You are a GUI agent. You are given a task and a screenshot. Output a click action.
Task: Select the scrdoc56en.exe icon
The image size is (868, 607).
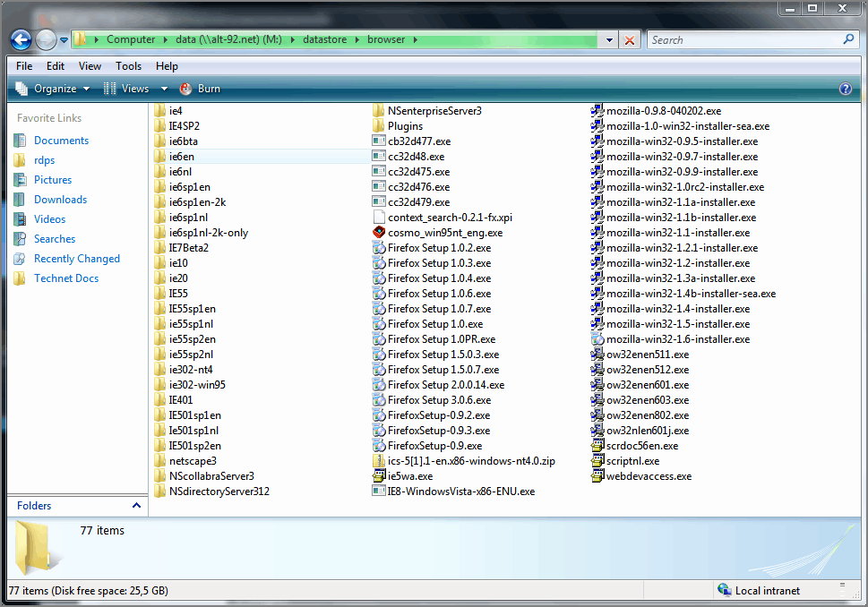597,446
